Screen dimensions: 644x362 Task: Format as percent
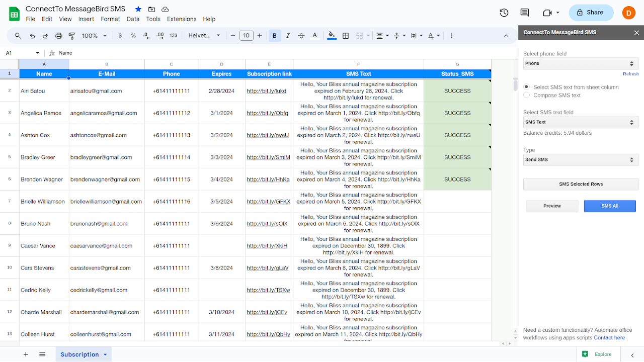point(133,36)
